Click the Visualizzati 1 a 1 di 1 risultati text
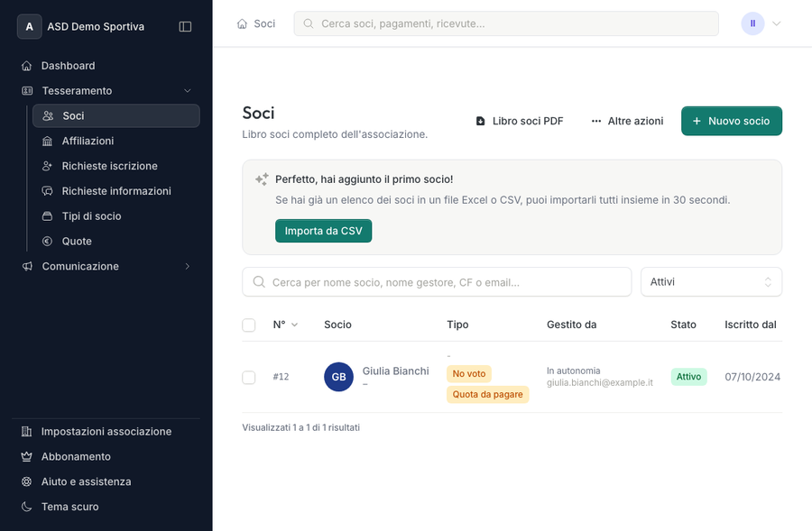Screen dimensions: 812x531 (300, 427)
